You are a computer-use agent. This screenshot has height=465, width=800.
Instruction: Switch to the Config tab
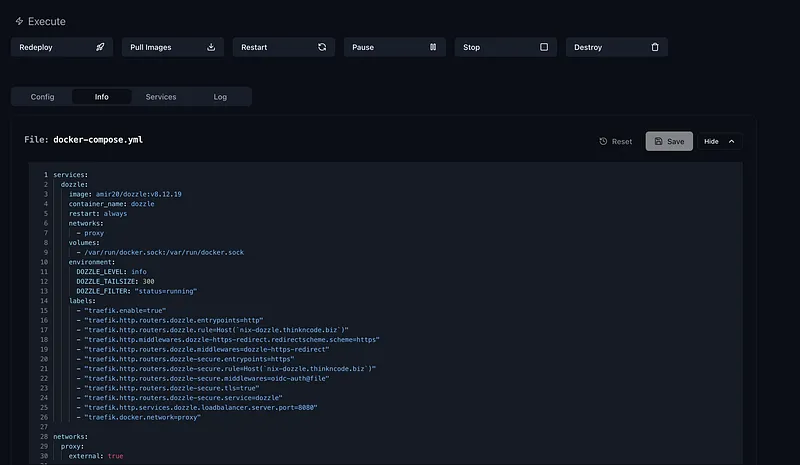tap(42, 96)
